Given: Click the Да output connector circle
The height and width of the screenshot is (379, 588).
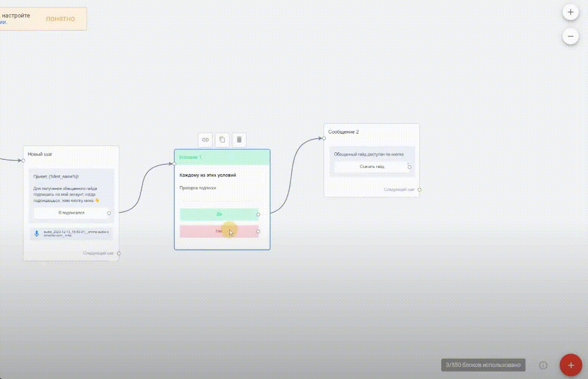Looking at the screenshot, I should click(x=258, y=214).
